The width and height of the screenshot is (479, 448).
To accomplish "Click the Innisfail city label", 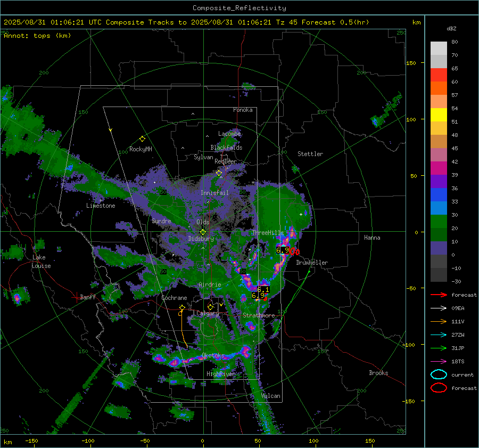I will coord(214,193).
